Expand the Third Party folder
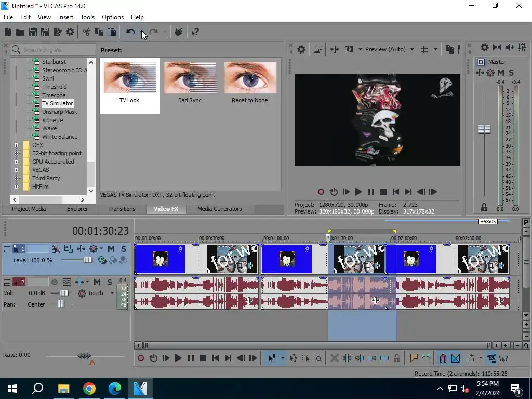This screenshot has width=532, height=399. pos(16,178)
